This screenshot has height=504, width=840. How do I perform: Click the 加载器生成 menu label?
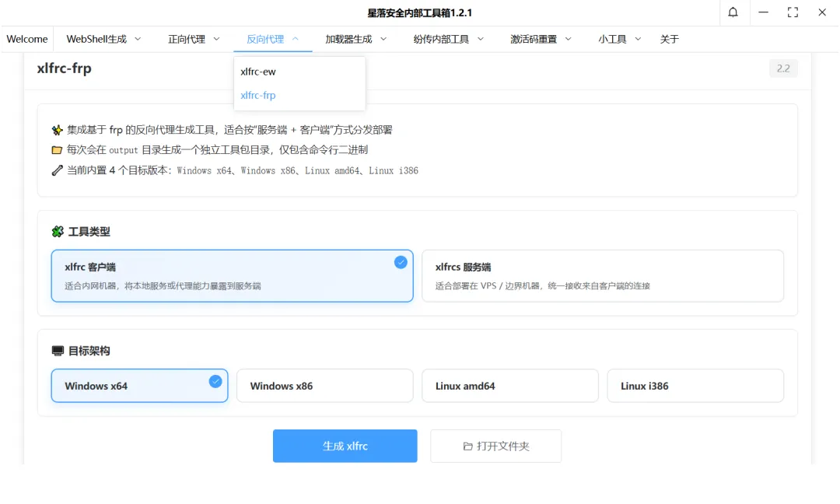click(x=348, y=39)
